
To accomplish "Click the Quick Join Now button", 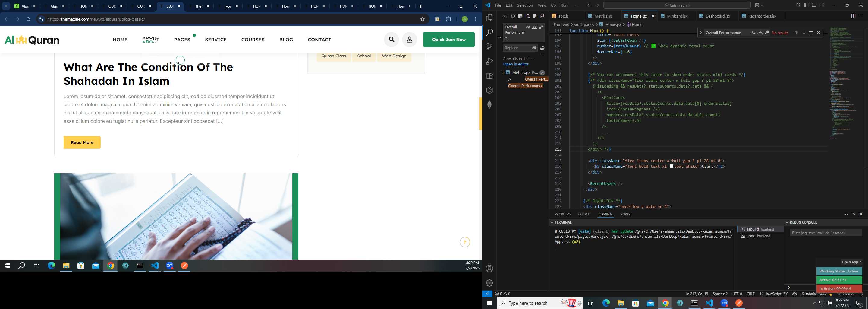I will tap(449, 40).
